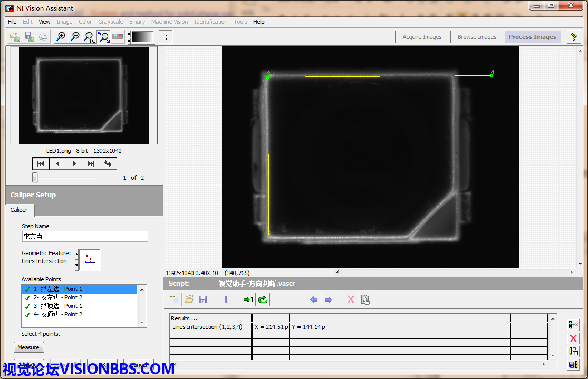Create a new script

175,299
